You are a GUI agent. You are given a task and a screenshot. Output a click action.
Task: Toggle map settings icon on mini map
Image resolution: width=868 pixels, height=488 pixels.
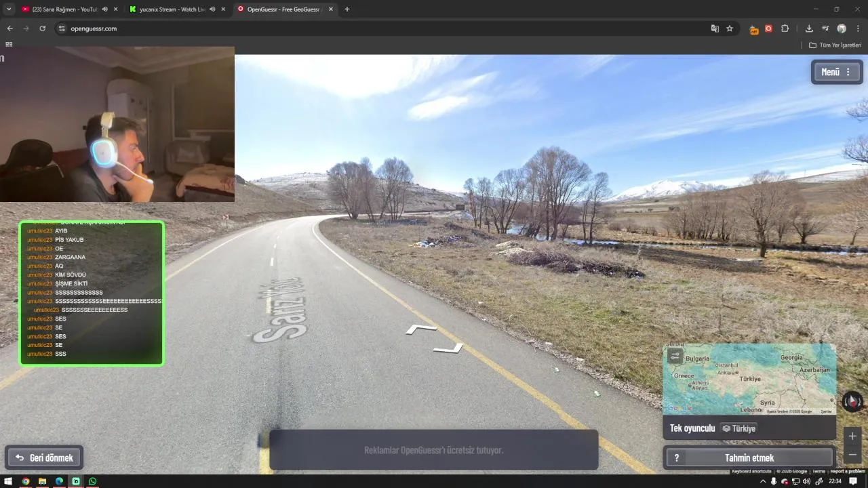coord(675,355)
